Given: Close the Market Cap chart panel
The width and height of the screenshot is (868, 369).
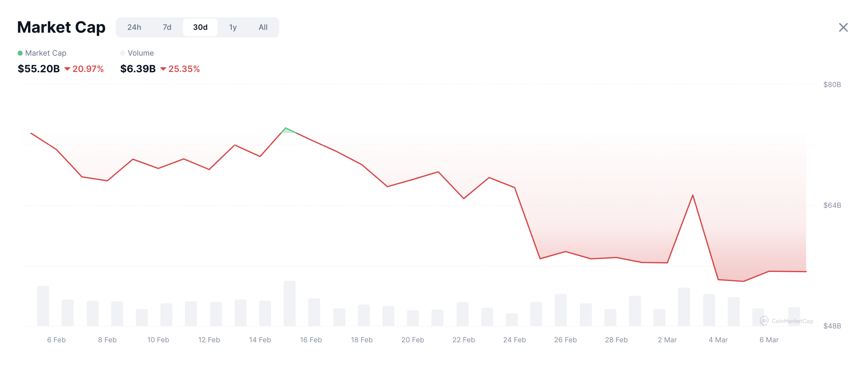Looking at the screenshot, I should (843, 27).
